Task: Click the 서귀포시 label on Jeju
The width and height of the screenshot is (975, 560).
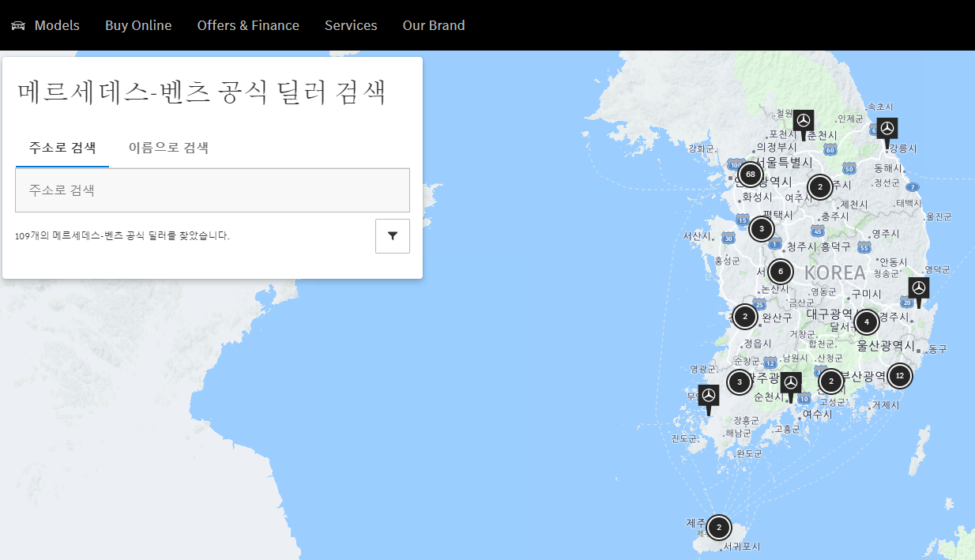Action: click(741, 547)
